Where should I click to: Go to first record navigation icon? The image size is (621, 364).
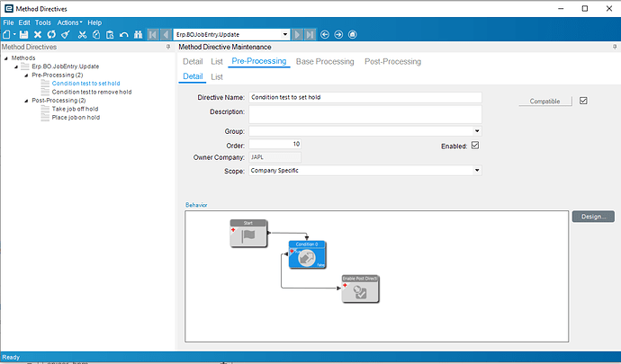tap(153, 34)
